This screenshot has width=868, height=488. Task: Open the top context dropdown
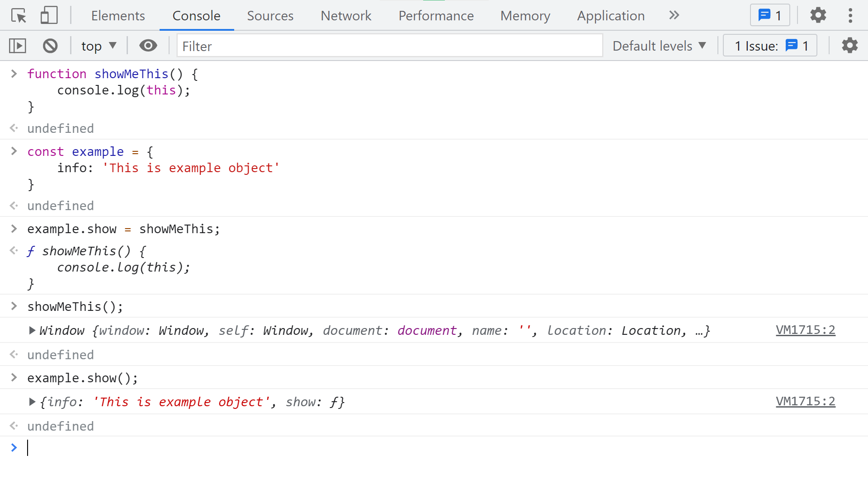pyautogui.click(x=99, y=46)
